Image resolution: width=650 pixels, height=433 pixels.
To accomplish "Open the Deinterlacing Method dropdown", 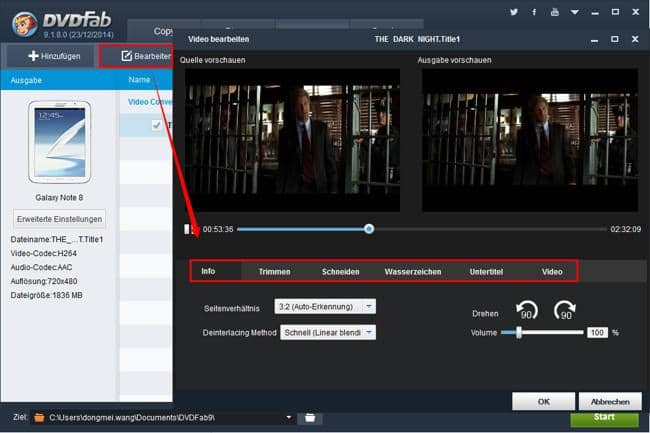I will (328, 332).
